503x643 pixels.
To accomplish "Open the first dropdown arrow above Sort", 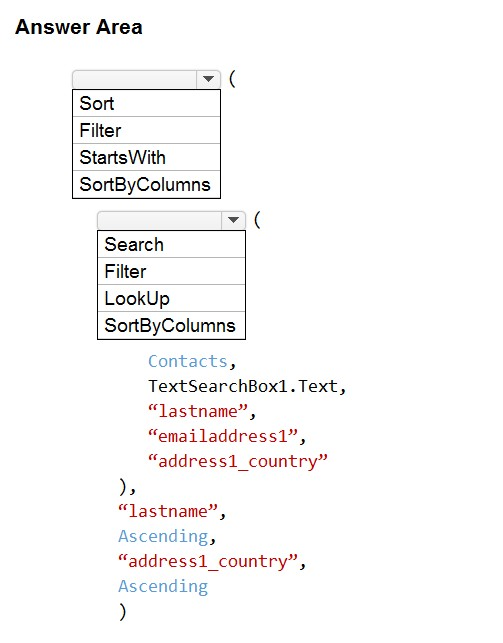I will point(208,79).
